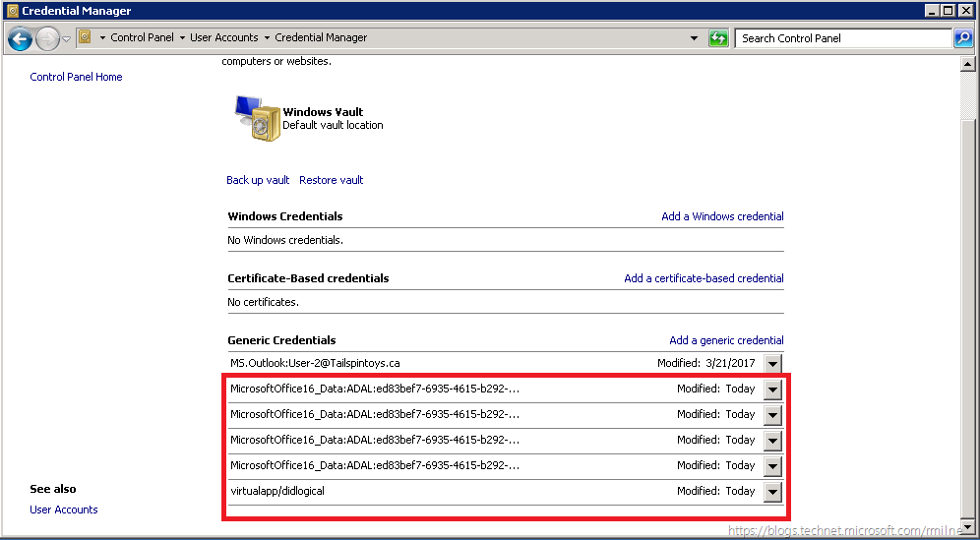
Task: Select Control Panel in breadcrumb path
Action: [142, 37]
